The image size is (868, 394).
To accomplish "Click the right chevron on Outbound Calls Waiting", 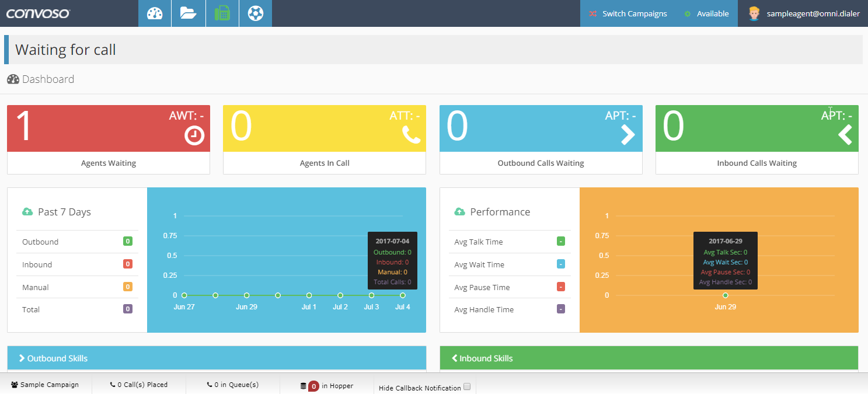I will (x=628, y=135).
